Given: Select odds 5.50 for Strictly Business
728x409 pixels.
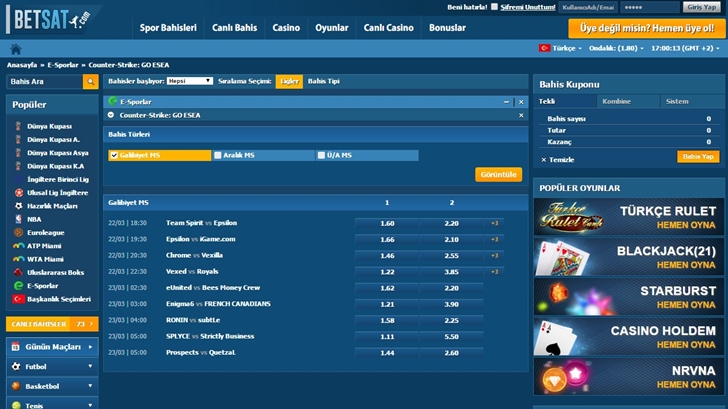Looking at the screenshot, I should [x=451, y=337].
